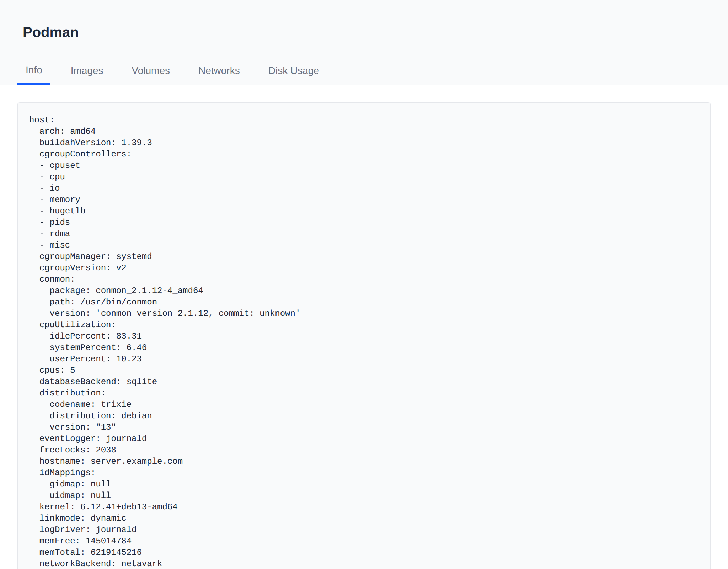Click 'freeLocks: 2038' line

pyautogui.click(x=78, y=450)
